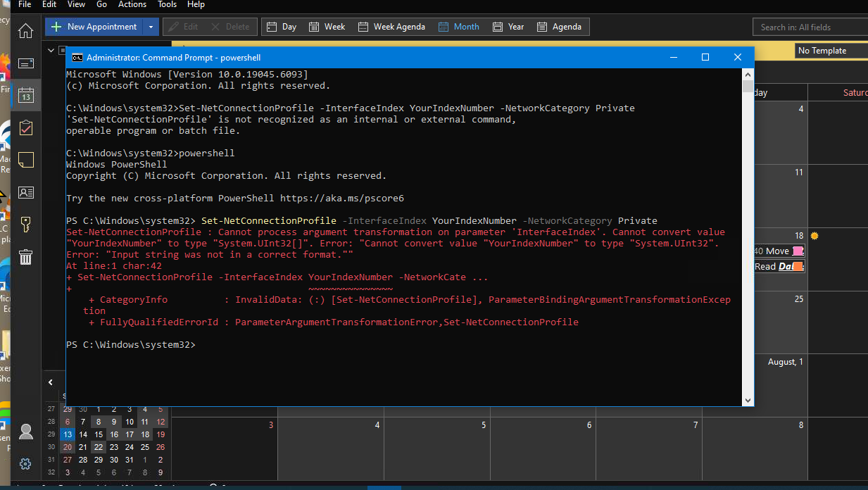Open the No Template dropdown
Image resolution: width=868 pixels, height=490 pixels.
point(831,51)
